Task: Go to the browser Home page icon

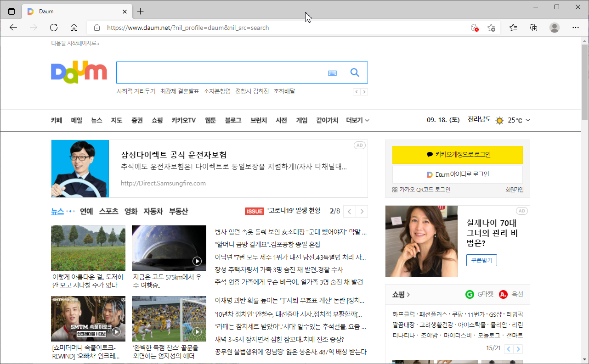Action: (74, 28)
